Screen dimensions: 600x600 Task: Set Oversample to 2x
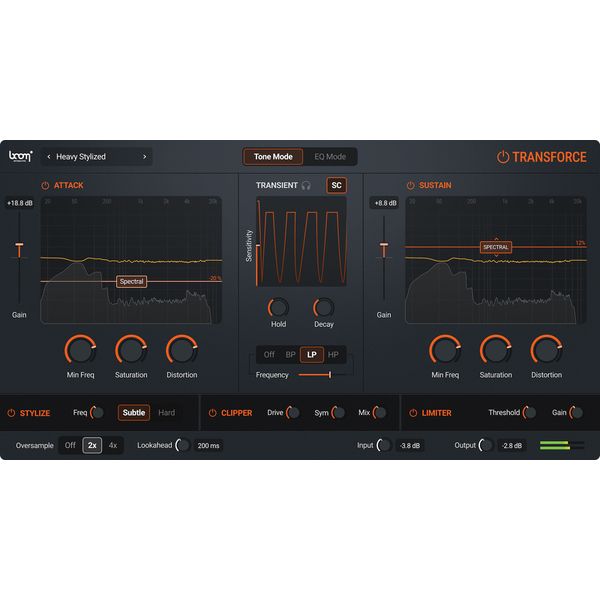coord(92,445)
